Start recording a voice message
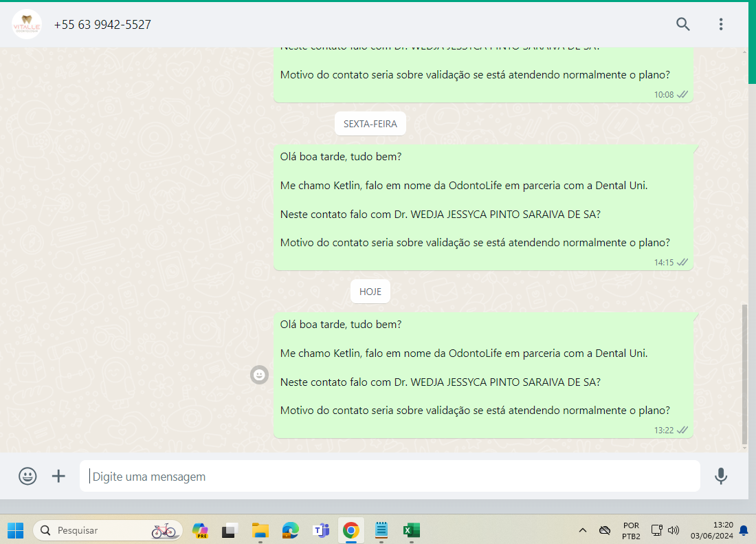Image resolution: width=756 pixels, height=544 pixels. pos(721,476)
